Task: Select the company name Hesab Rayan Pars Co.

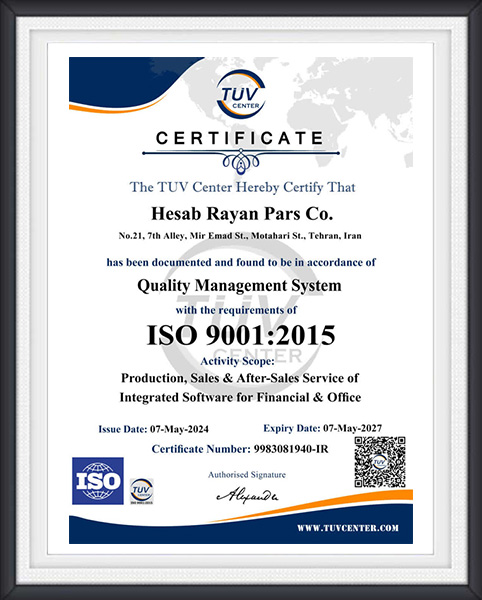Action: [242, 214]
